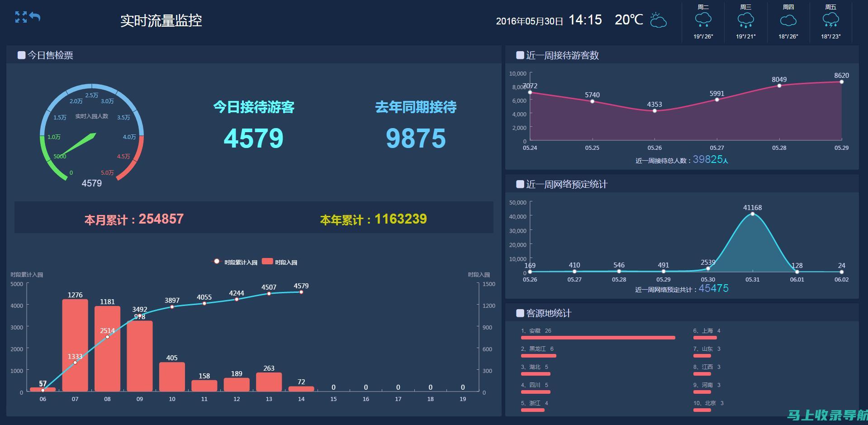868x425 pixels.
Task: Toggle the 时段入园 legend series
Action: point(280,262)
